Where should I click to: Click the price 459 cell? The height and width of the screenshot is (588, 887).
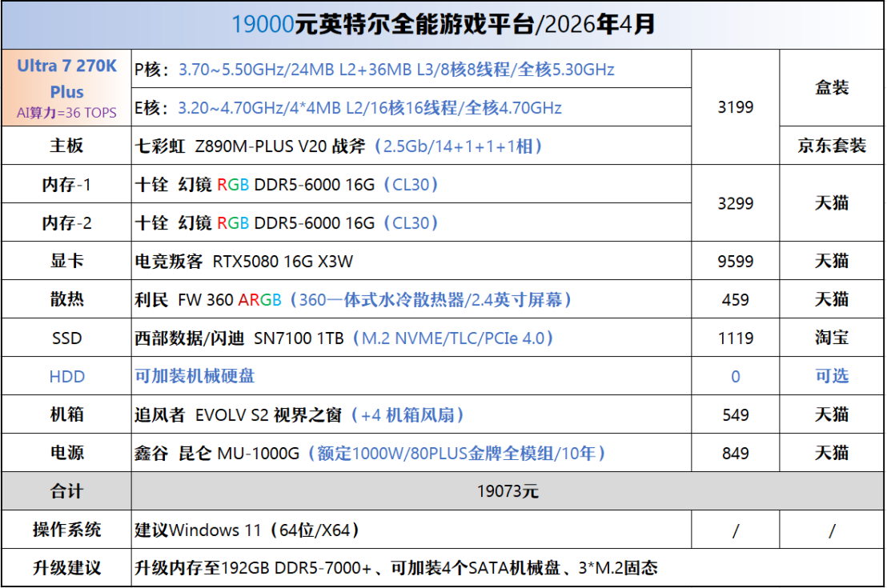pos(736,300)
